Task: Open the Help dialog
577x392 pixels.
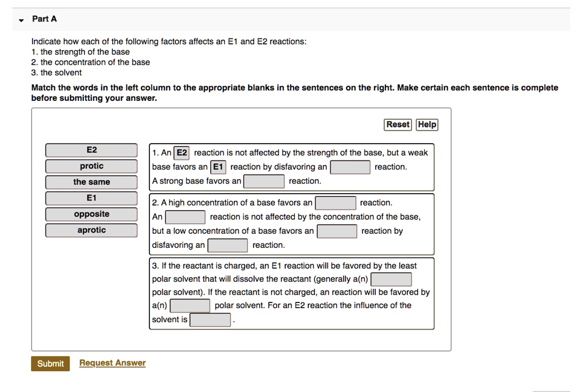Action: tap(427, 124)
